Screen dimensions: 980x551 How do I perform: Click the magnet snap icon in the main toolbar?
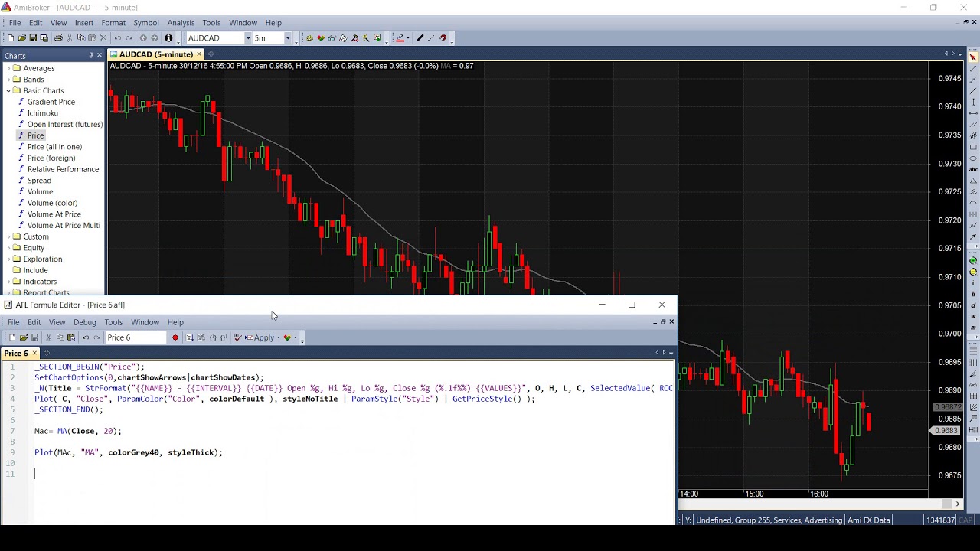[x=443, y=38]
